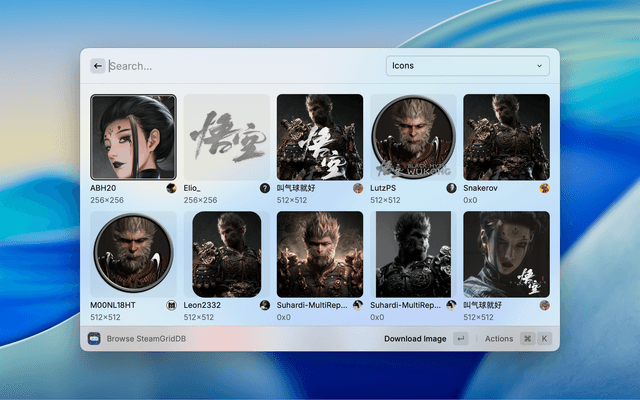This screenshot has width=640, height=400.
Task: Click the SteamGridDB extension icon
Action: 94,339
